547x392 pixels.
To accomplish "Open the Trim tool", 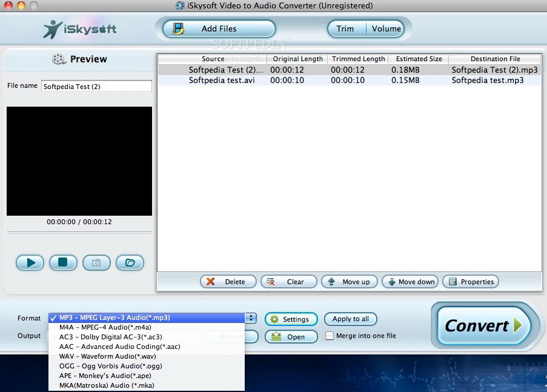I will 346,28.
